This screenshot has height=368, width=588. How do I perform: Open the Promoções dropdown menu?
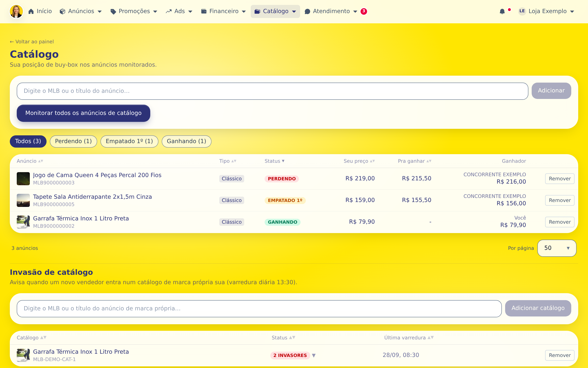[134, 11]
